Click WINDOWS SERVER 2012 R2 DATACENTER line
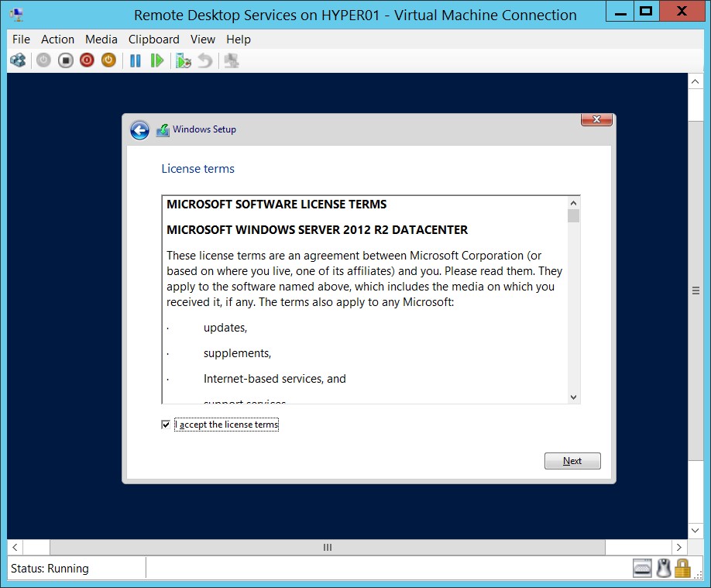Viewport: 711px width, 588px height. (318, 230)
